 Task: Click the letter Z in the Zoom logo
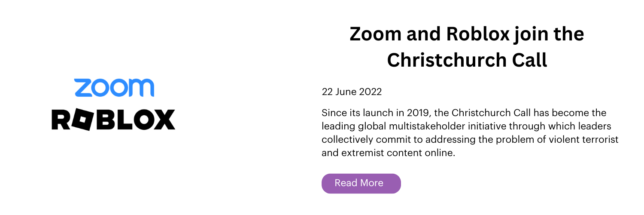pos(82,88)
